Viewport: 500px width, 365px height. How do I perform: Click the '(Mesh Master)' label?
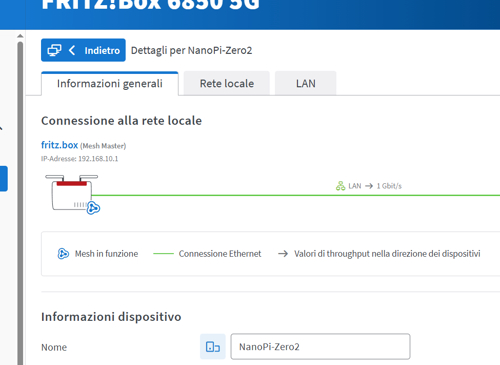[103, 146]
